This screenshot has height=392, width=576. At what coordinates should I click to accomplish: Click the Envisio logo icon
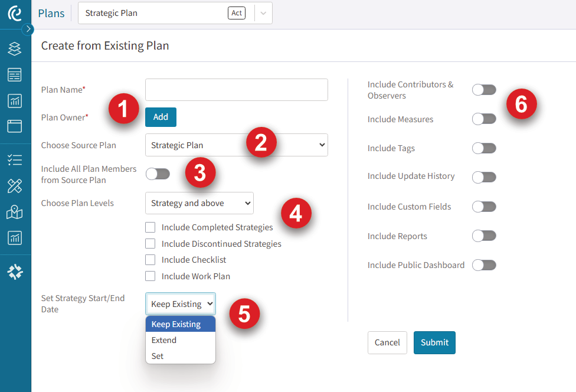coord(15,13)
